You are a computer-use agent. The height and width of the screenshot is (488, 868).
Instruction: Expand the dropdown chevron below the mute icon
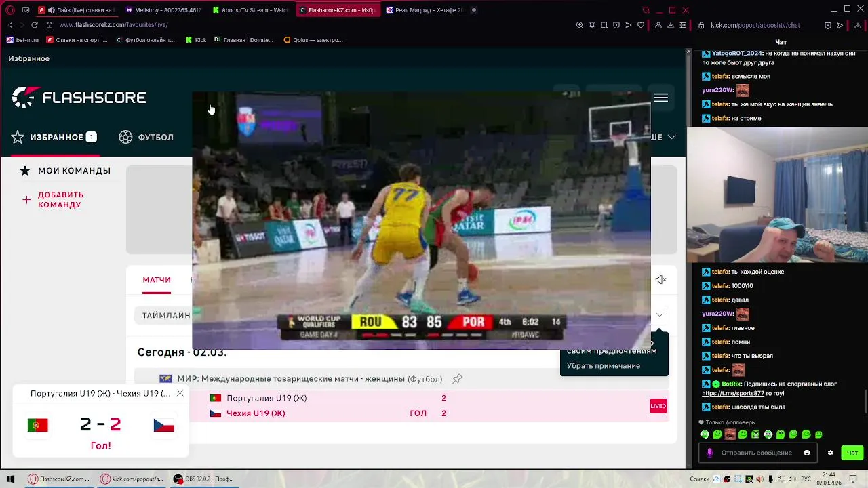659,315
